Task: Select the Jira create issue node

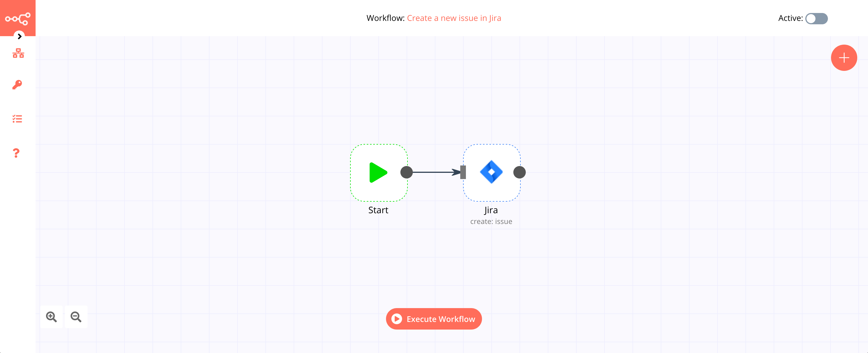Action: (491, 172)
